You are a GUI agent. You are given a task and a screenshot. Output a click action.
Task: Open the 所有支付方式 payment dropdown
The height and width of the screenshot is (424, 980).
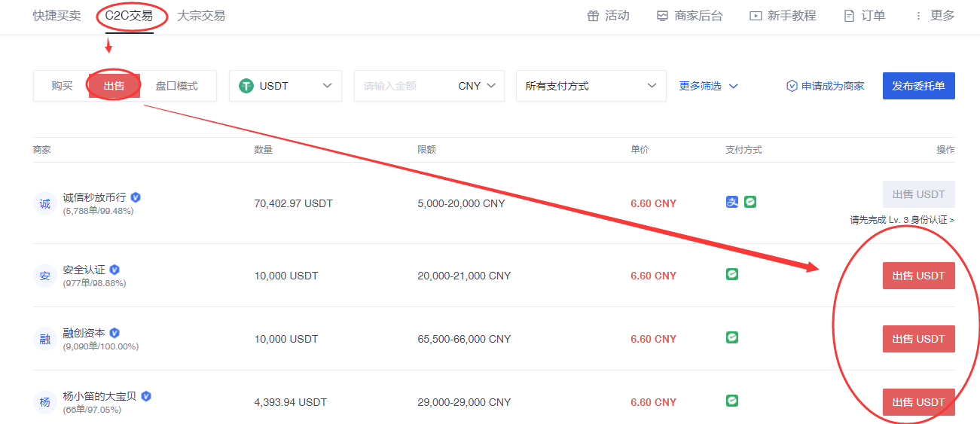pos(591,86)
